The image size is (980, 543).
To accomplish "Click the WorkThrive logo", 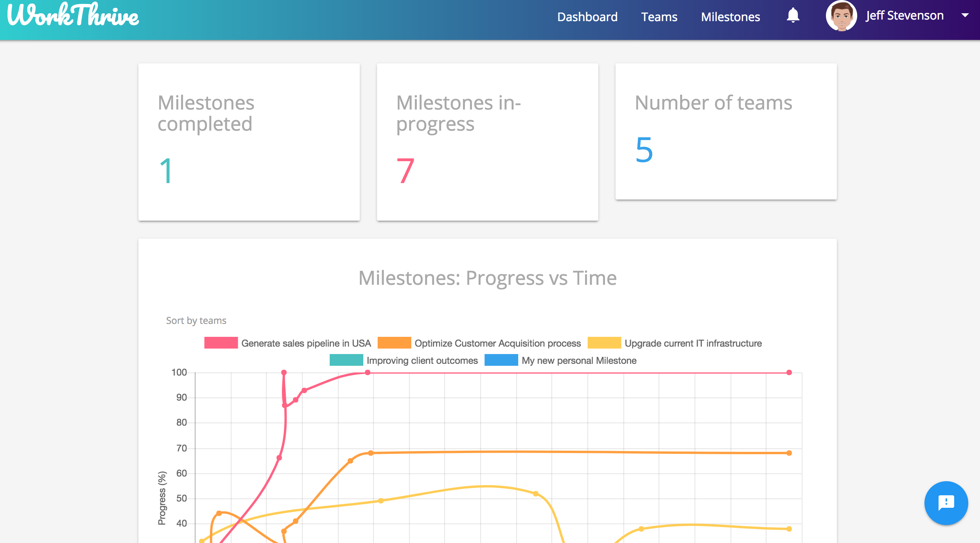I will pyautogui.click(x=73, y=15).
